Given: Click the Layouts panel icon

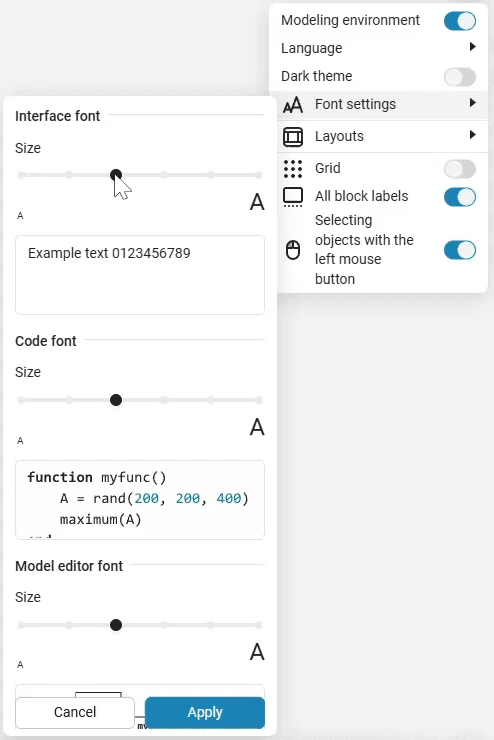Looking at the screenshot, I should 293,137.
